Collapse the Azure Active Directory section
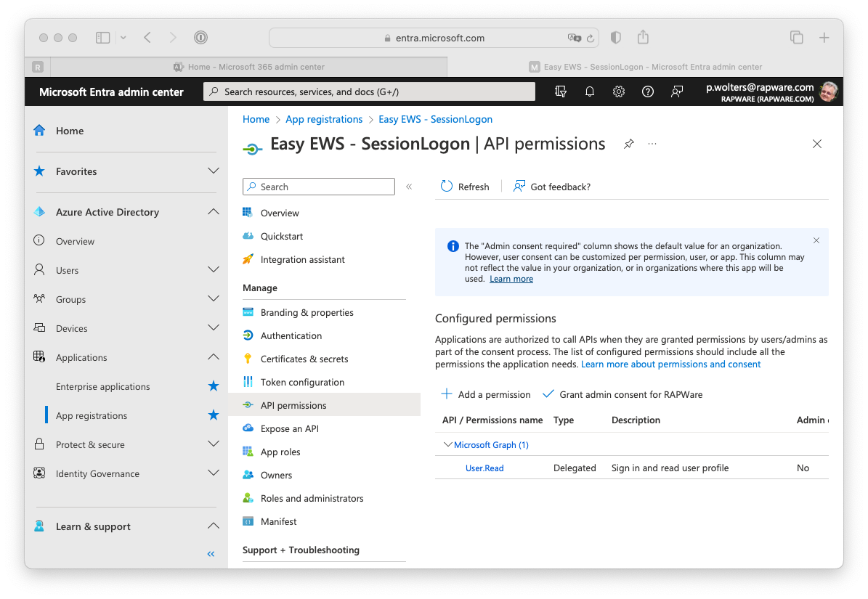The image size is (868, 599). [213, 212]
